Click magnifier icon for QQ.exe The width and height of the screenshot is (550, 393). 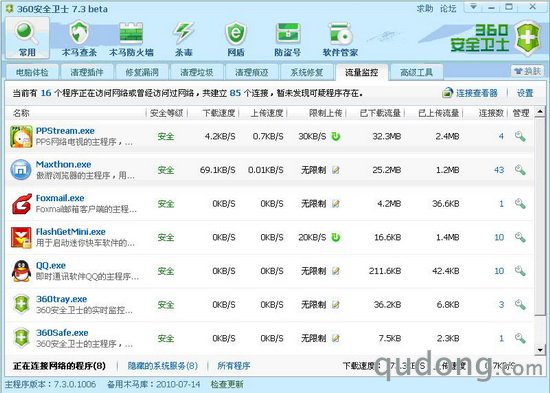(x=520, y=271)
